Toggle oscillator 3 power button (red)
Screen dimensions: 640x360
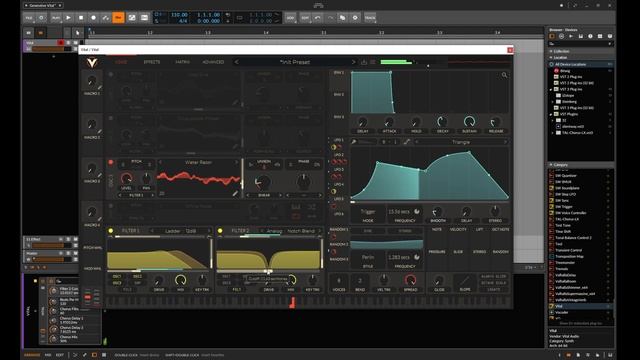click(x=111, y=162)
